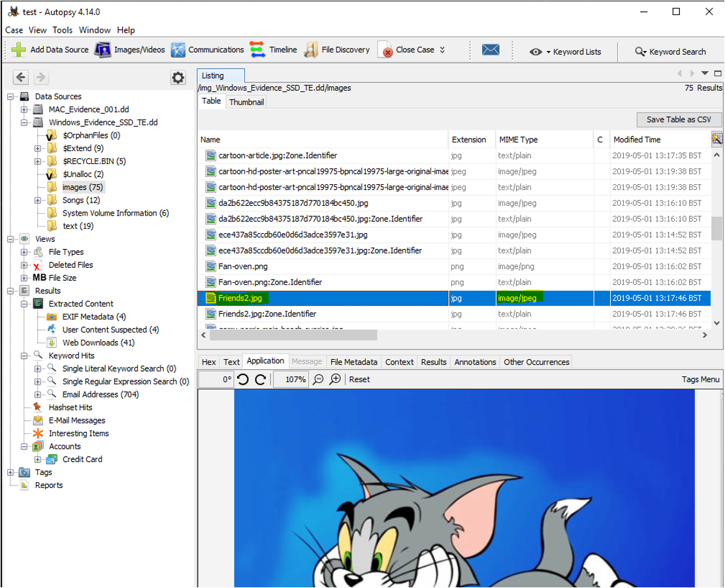Image resolution: width=725 pixels, height=588 pixels.
Task: Expand the $RECYCLE.BIN folder
Action: (38, 161)
